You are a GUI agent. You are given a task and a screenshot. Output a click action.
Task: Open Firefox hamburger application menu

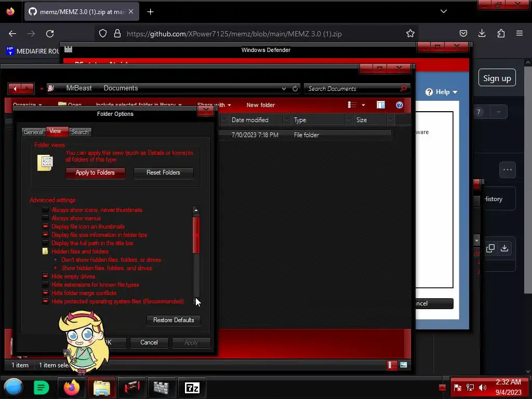[520, 33]
